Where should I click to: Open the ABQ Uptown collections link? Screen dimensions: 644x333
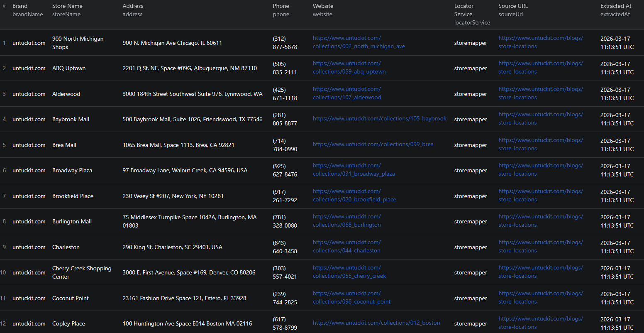(x=349, y=68)
